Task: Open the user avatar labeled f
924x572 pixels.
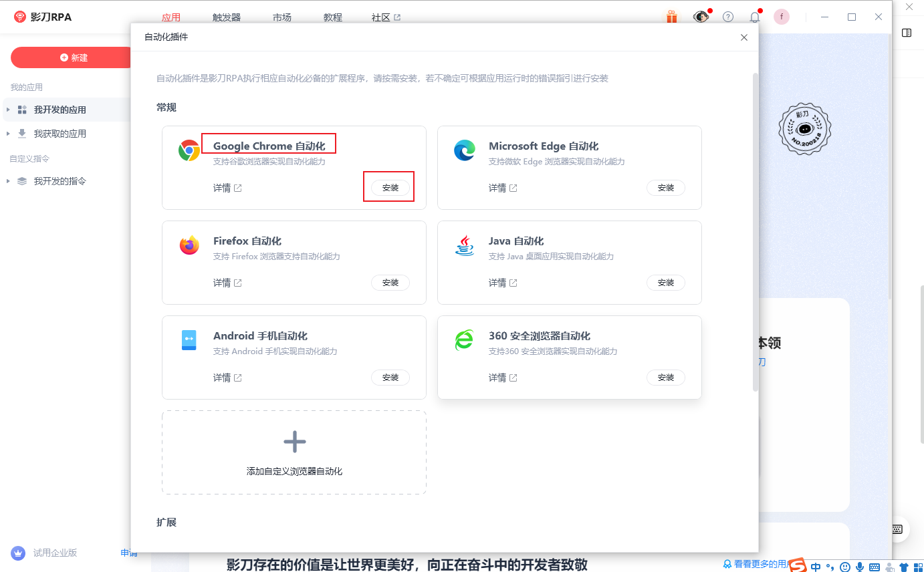Action: click(782, 17)
